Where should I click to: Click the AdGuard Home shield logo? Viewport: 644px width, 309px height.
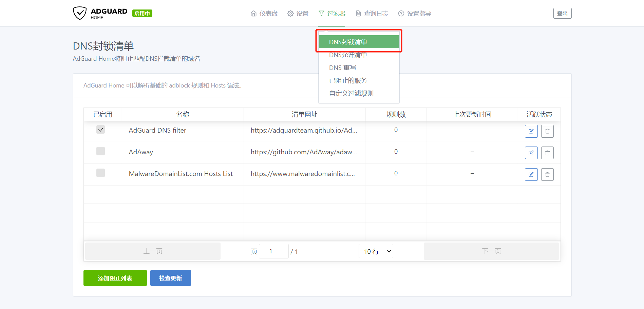(80, 13)
